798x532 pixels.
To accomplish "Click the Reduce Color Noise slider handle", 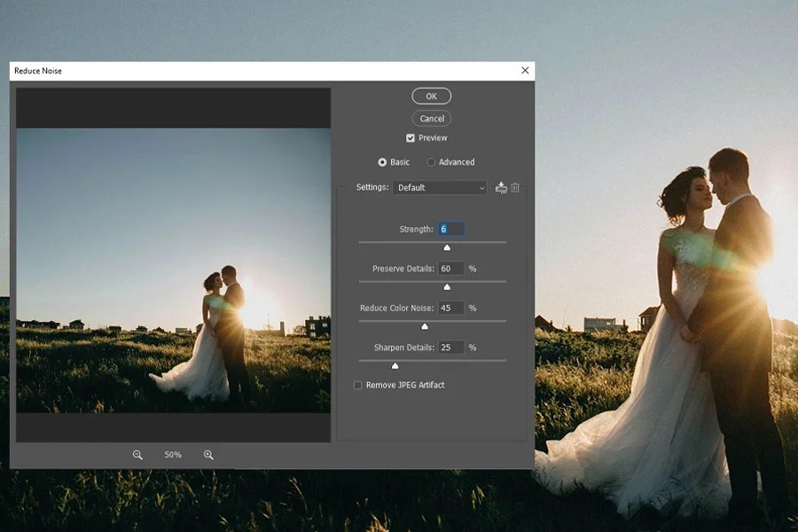I will click(424, 326).
